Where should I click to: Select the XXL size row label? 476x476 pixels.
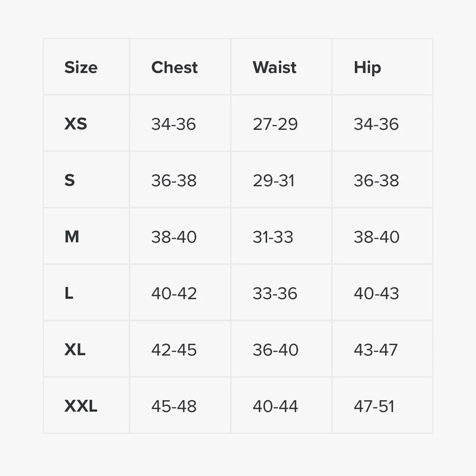[81, 406]
